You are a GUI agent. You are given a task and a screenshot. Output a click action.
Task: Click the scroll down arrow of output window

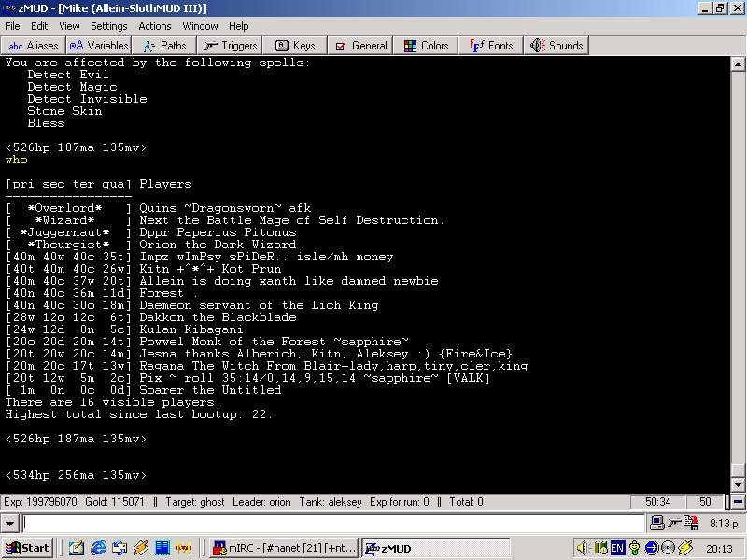coord(738,485)
